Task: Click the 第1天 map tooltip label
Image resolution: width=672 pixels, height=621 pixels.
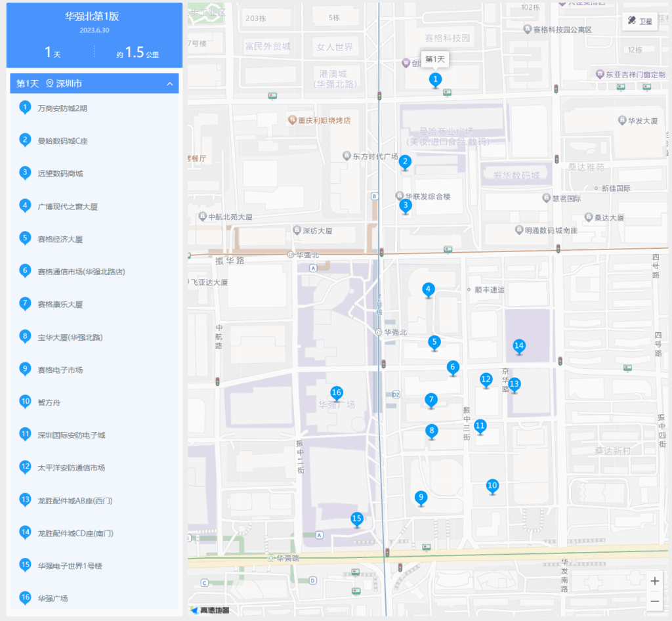Action: click(435, 59)
